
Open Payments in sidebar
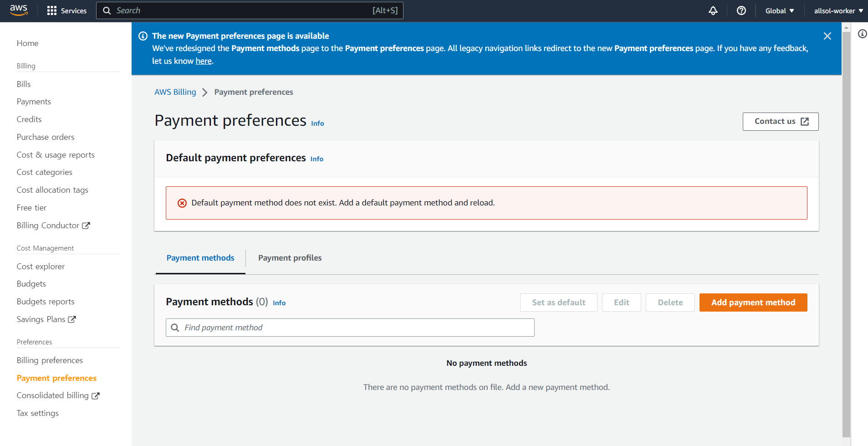pyautogui.click(x=34, y=102)
